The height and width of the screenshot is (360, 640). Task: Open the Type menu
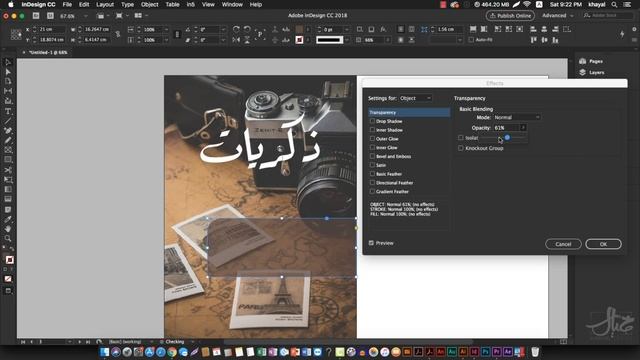127,4
